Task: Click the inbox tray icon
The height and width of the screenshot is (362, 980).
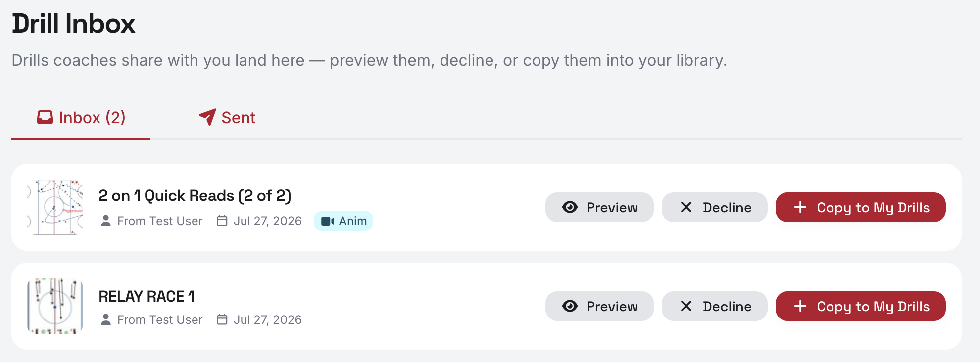Action: [x=45, y=118]
